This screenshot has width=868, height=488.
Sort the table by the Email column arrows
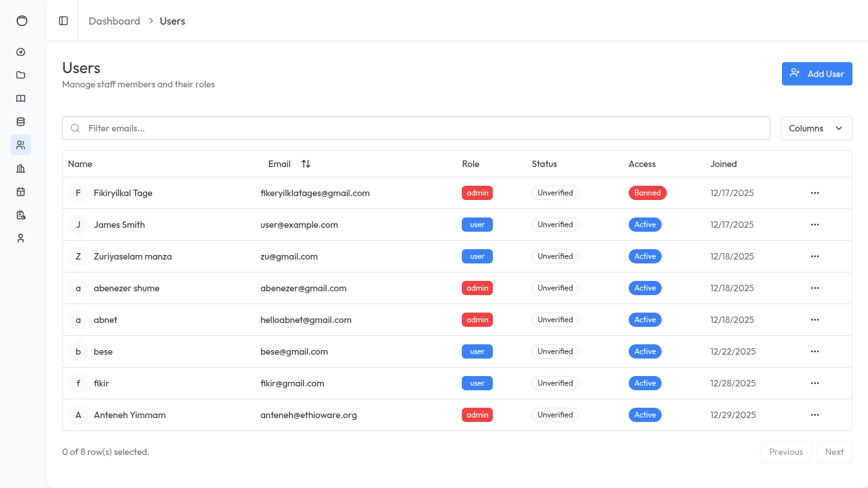click(x=305, y=164)
